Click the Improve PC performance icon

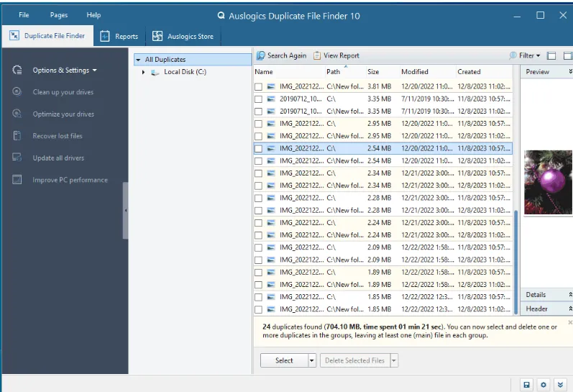(17, 180)
